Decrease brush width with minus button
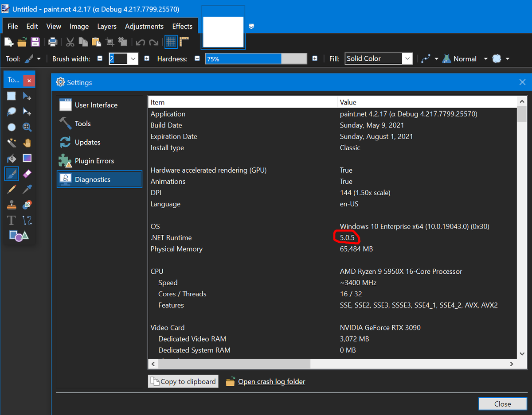The height and width of the screenshot is (415, 532). [x=100, y=58]
